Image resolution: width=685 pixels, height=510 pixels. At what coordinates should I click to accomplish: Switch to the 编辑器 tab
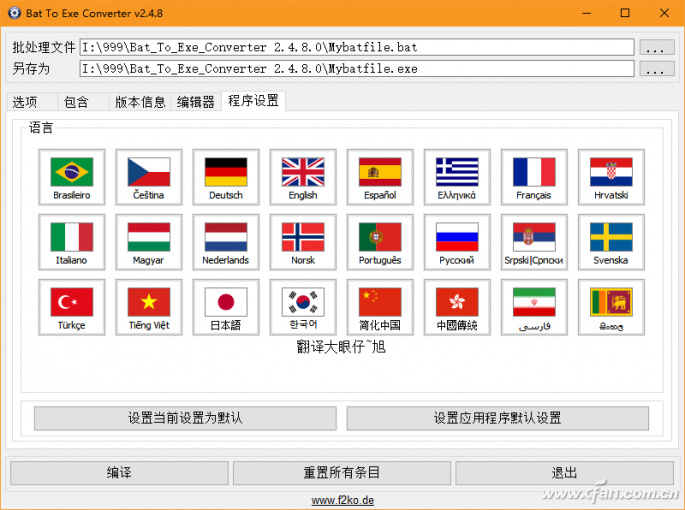coord(196,102)
